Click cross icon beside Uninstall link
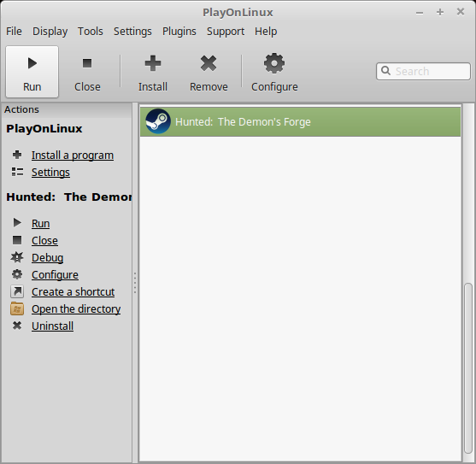This screenshot has height=464, width=476. tap(17, 326)
